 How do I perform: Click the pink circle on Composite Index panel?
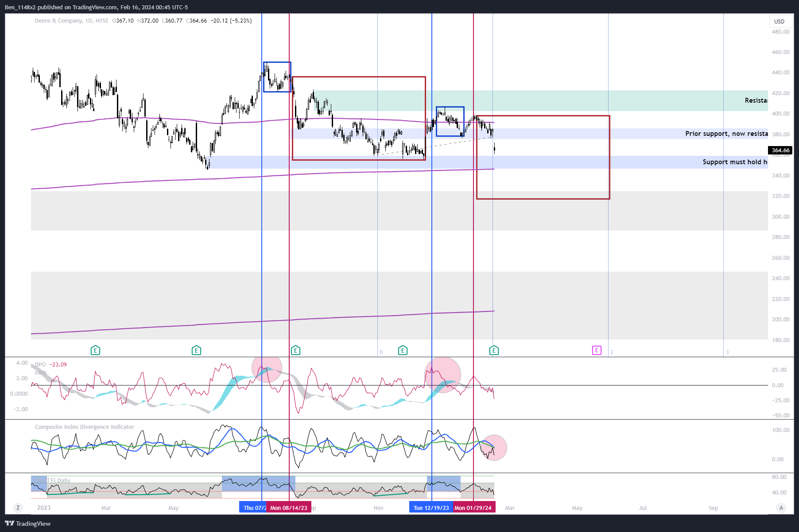[x=494, y=448]
